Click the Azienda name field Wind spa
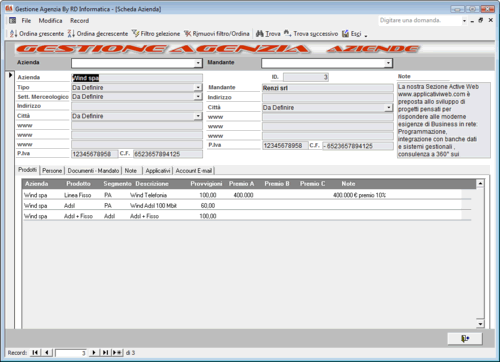Image resolution: width=500 pixels, height=362 pixels. click(x=137, y=78)
